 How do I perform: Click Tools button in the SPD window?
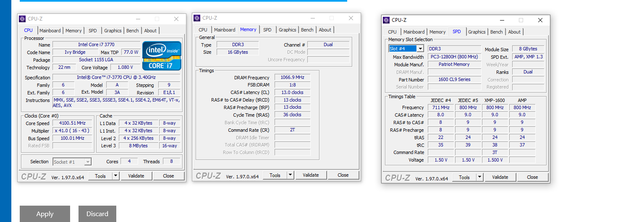[x=464, y=177]
